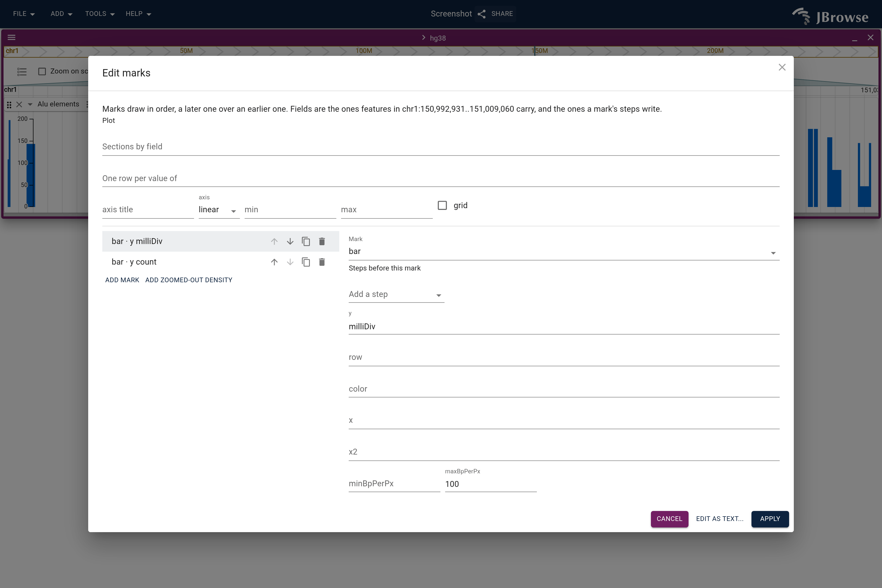The width and height of the screenshot is (882, 588).
Task: Move bar y count mark up
Action: coord(274,262)
